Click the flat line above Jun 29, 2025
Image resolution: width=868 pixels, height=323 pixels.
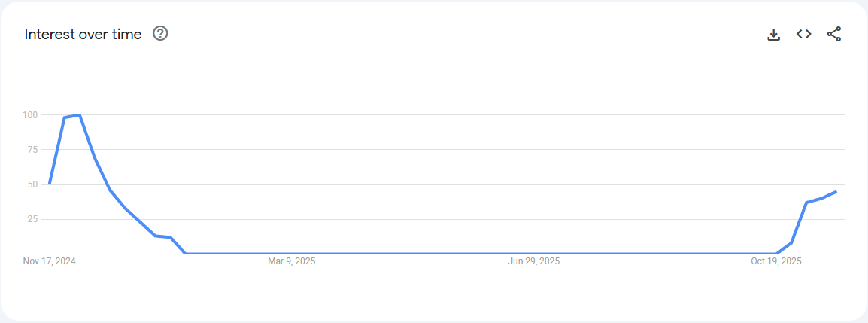(534, 253)
